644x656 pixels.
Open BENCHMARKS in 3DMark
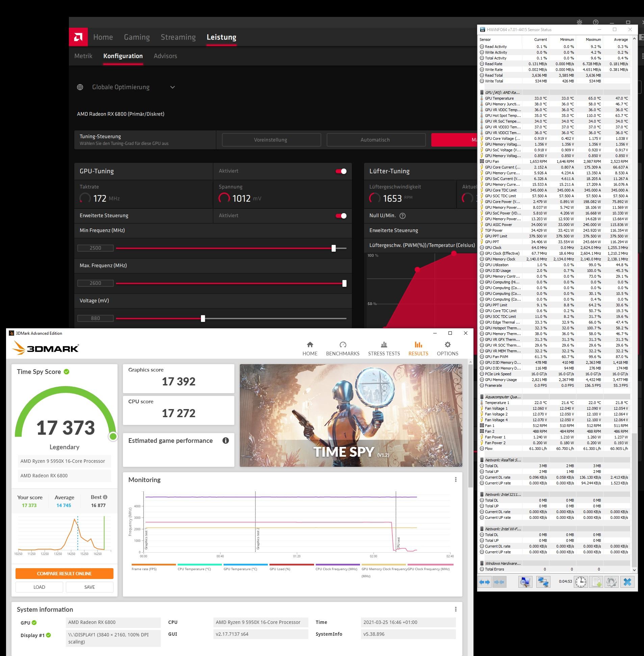(343, 349)
